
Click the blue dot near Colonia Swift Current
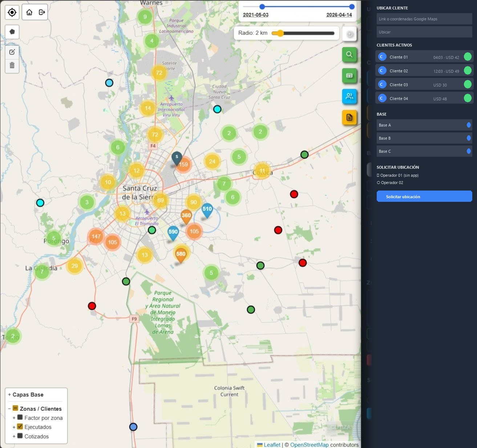click(x=133, y=427)
